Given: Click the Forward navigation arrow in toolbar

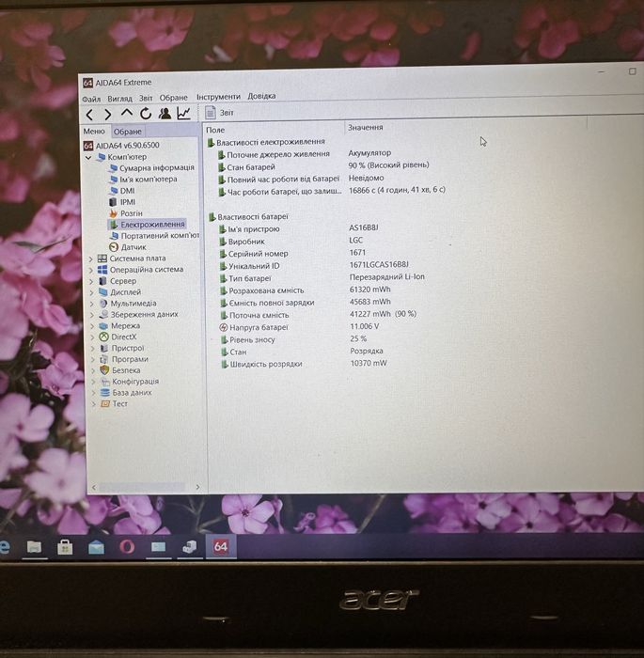Looking at the screenshot, I should point(107,114).
